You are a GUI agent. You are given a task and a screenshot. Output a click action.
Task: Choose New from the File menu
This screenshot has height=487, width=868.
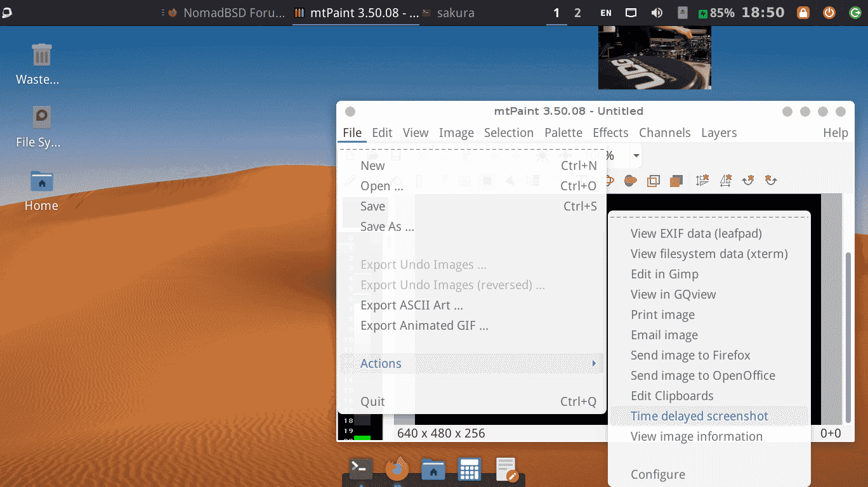coord(472,166)
